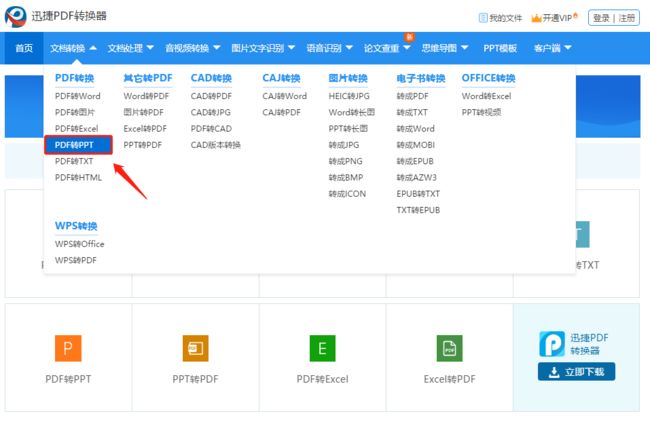
Task: Click the PDF转Excel tile label
Action: tap(322, 379)
